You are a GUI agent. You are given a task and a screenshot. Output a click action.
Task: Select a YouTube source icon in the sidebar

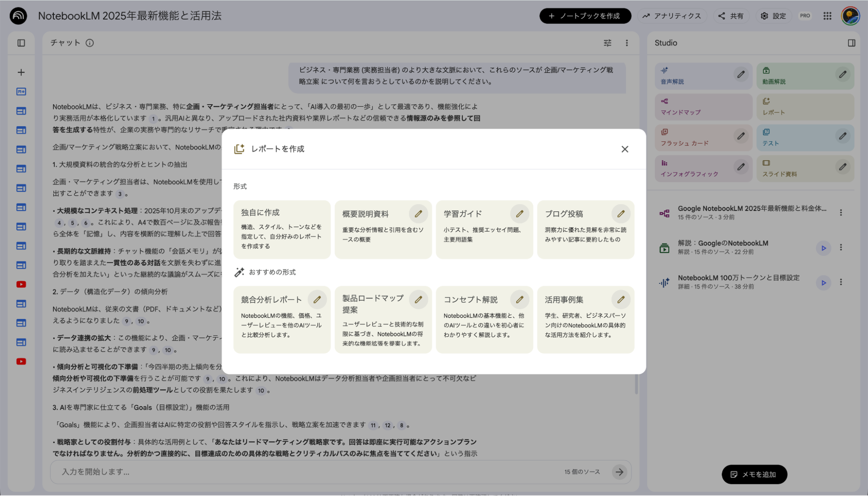[20, 284]
